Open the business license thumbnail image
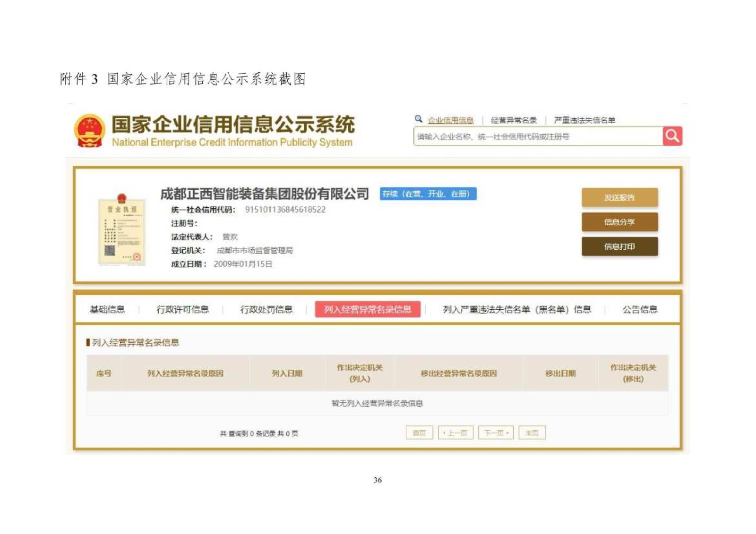This screenshot has width=756, height=534. click(121, 229)
